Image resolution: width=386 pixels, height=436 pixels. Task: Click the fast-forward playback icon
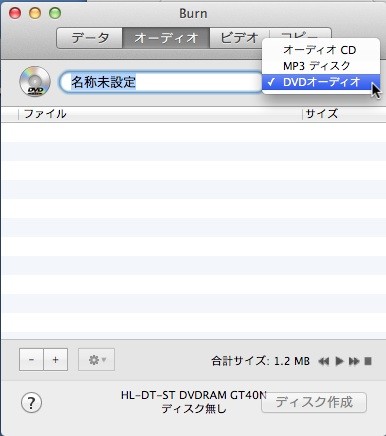354,361
